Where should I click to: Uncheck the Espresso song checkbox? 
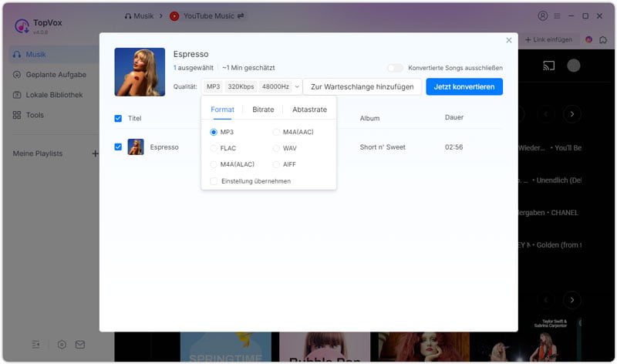(118, 147)
